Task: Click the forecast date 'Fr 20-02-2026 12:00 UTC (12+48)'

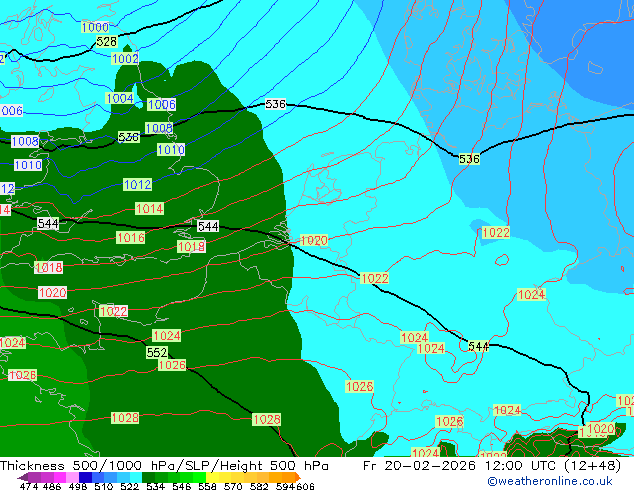Action: (492, 466)
